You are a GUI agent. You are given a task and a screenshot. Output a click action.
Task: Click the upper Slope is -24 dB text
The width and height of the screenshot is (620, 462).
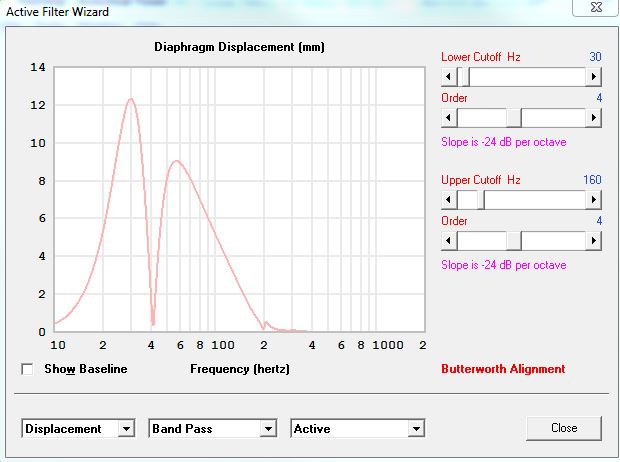click(504, 265)
